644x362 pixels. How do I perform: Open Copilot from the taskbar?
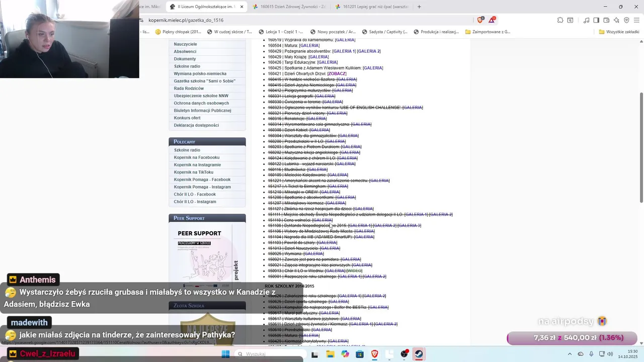tap(345, 354)
